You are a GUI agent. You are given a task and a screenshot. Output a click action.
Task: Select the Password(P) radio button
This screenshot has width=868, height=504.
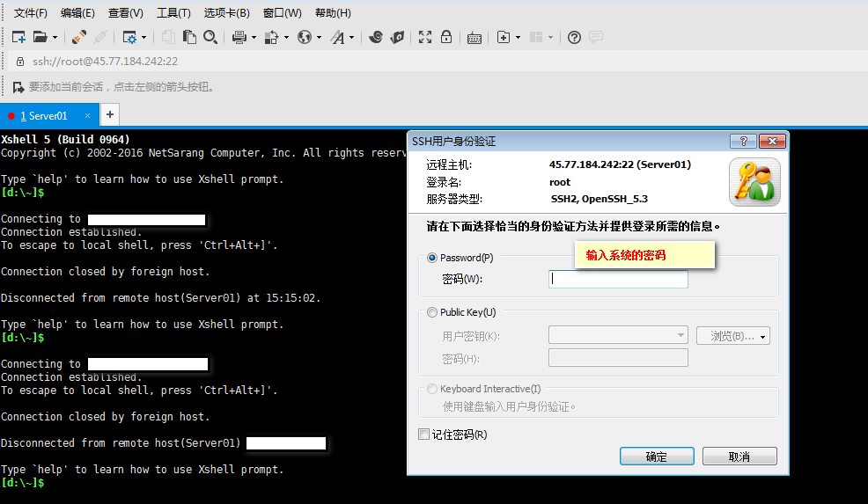coord(432,258)
